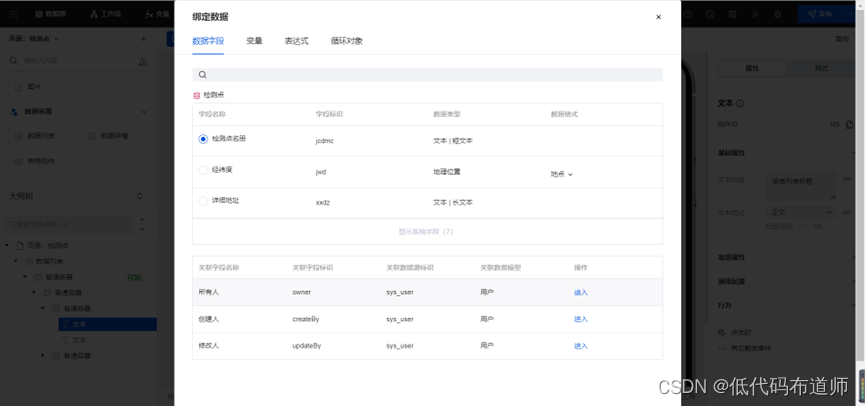
Task: Click the red 检测点 table icon
Action: point(197,96)
